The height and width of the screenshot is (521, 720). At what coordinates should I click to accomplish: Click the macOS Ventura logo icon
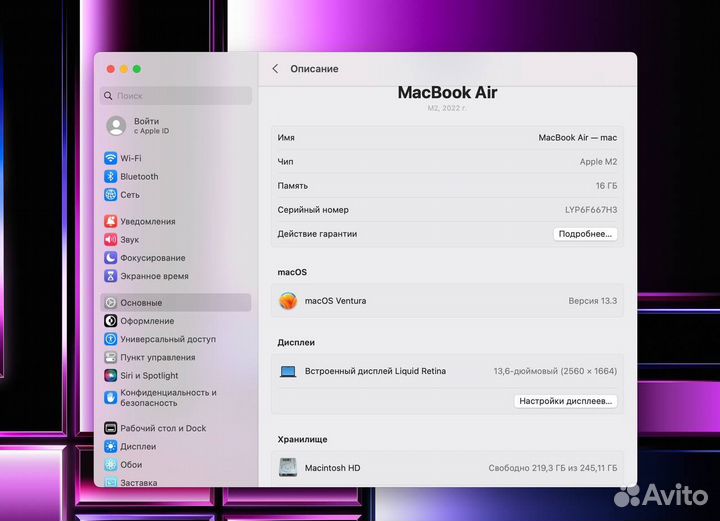coord(288,301)
